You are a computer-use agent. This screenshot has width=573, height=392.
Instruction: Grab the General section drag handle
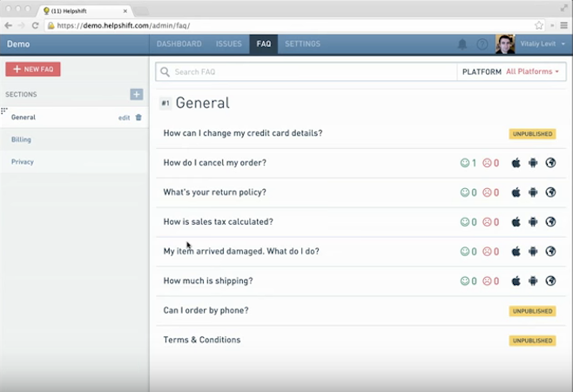point(4,111)
